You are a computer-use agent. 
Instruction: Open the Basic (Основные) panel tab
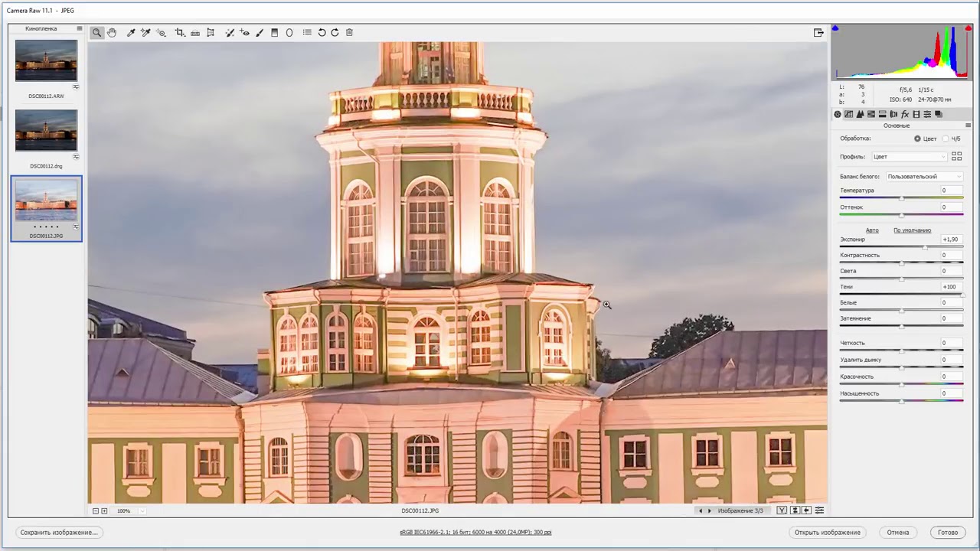(838, 114)
